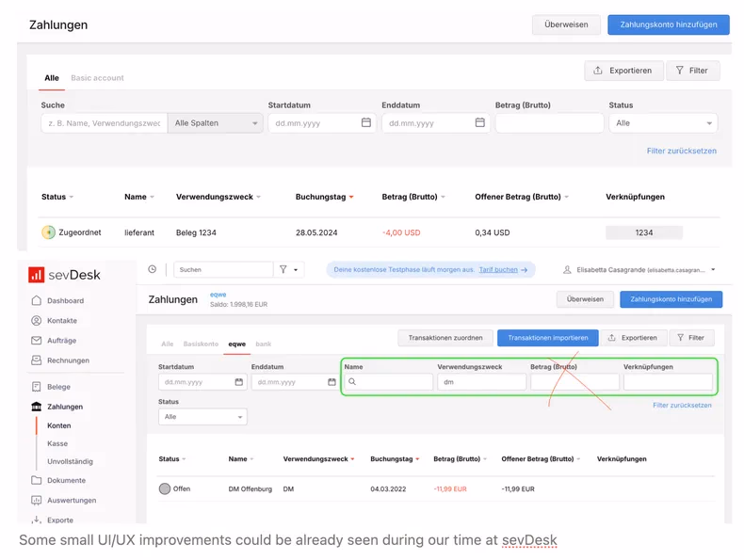Click 1234 Verknüpfungen badge
744x560 pixels.
point(644,232)
